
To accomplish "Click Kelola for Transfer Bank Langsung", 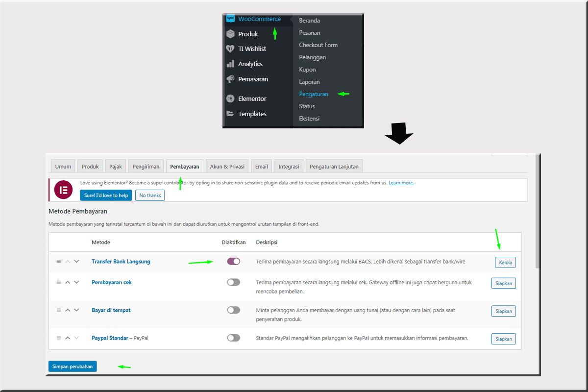I will [x=505, y=263].
